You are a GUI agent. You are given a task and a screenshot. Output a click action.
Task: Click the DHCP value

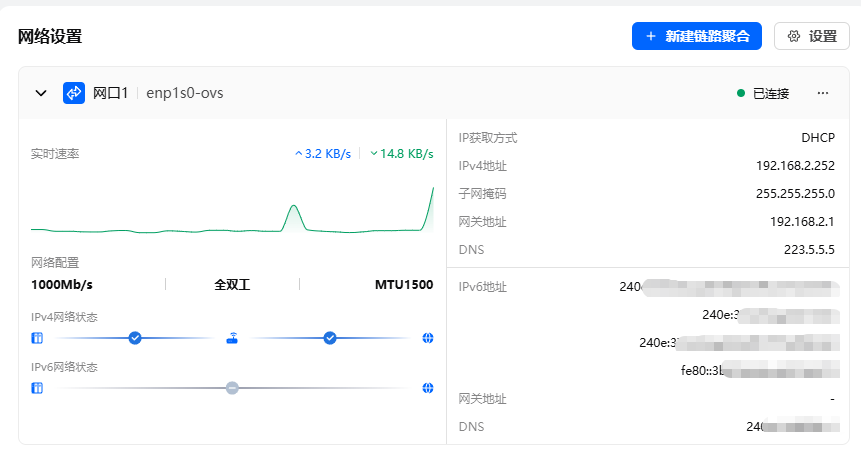pyautogui.click(x=818, y=138)
